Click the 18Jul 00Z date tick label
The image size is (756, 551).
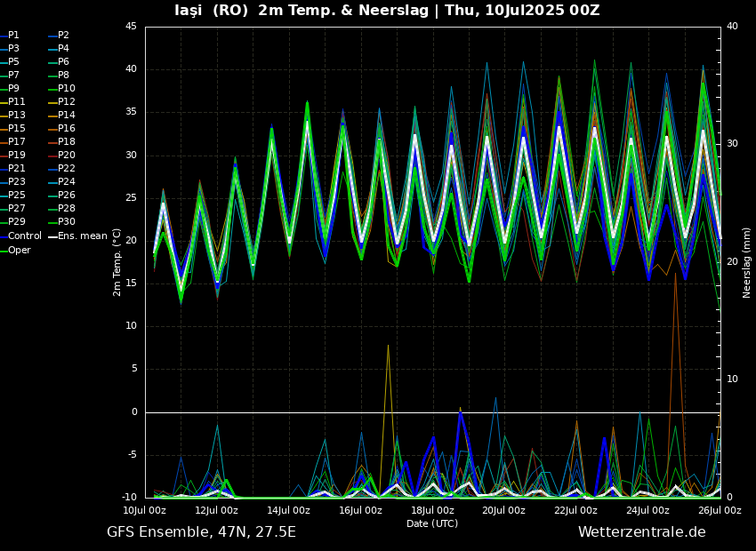pos(432,510)
